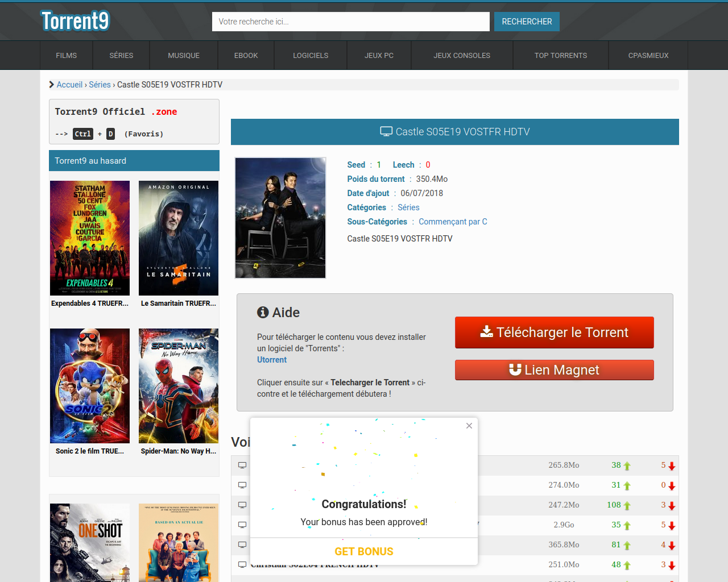Image resolution: width=728 pixels, height=582 pixels.
Task: Click monitor icon in 247.2Mo row
Action: point(242,505)
